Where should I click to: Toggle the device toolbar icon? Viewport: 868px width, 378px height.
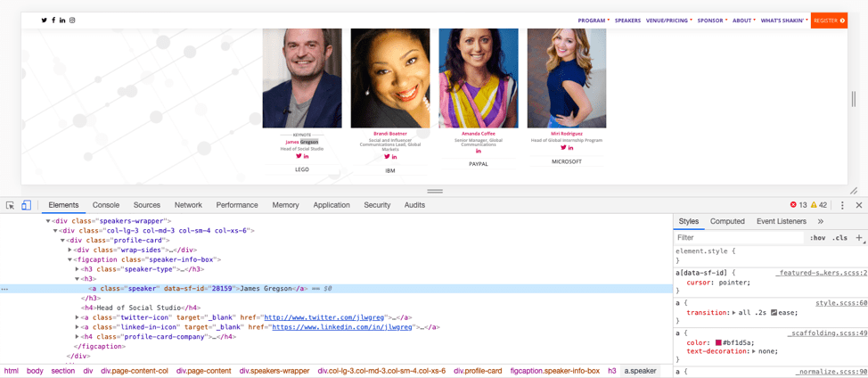coord(26,205)
